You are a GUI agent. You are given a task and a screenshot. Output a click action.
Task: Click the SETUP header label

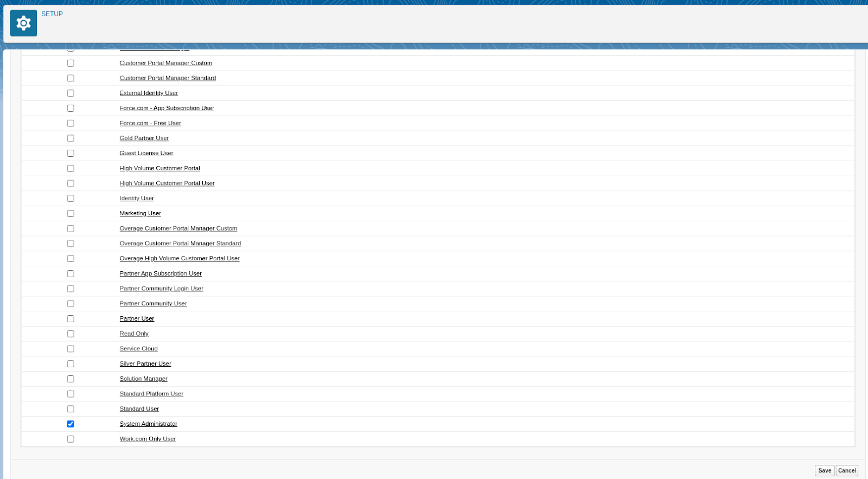tap(52, 14)
